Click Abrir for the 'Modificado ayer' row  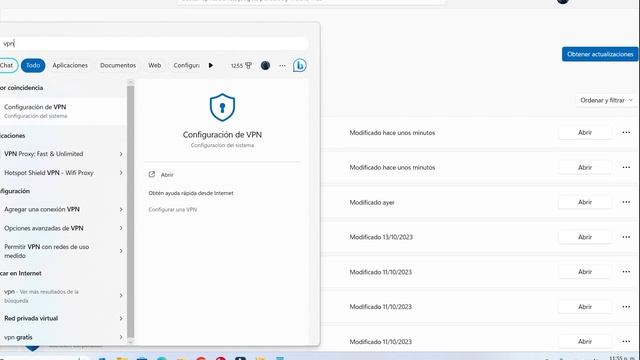[585, 202]
